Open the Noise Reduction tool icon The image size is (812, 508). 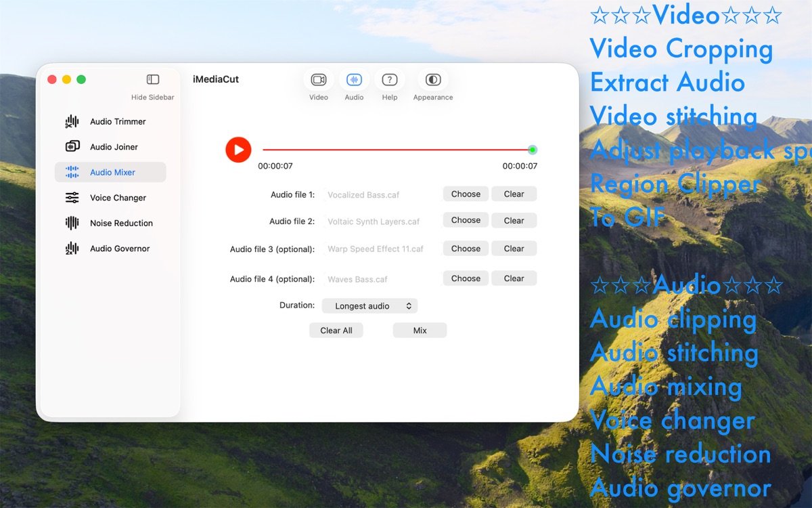(72, 223)
